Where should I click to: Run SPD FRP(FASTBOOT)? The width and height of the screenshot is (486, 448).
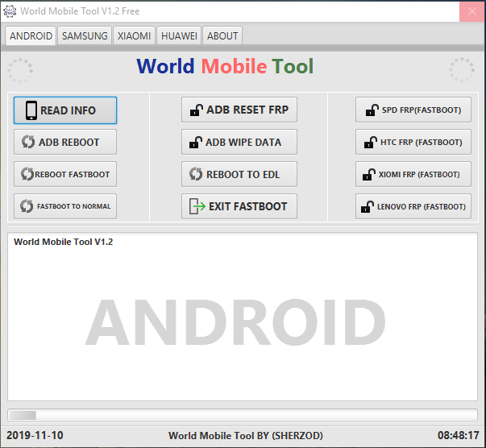413,110
